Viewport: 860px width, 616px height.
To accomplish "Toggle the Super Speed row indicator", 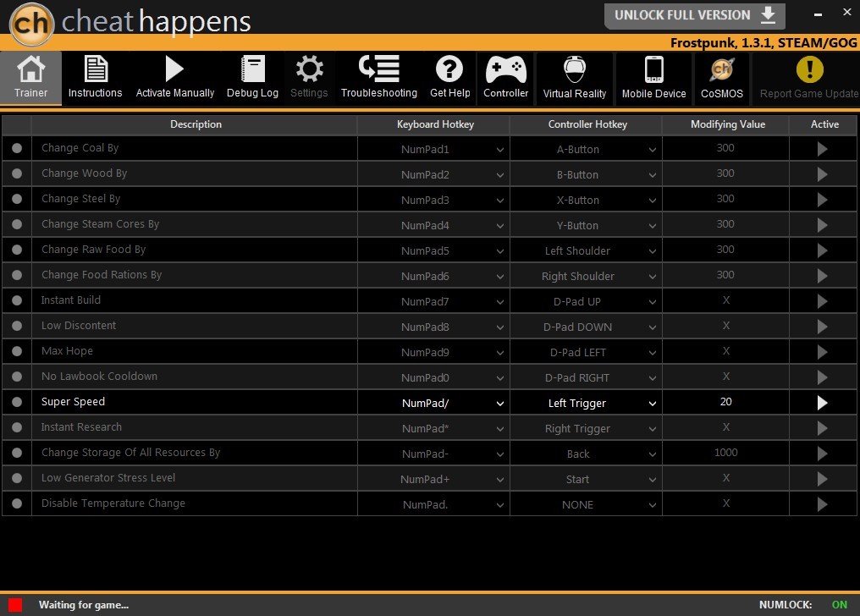I will point(17,402).
